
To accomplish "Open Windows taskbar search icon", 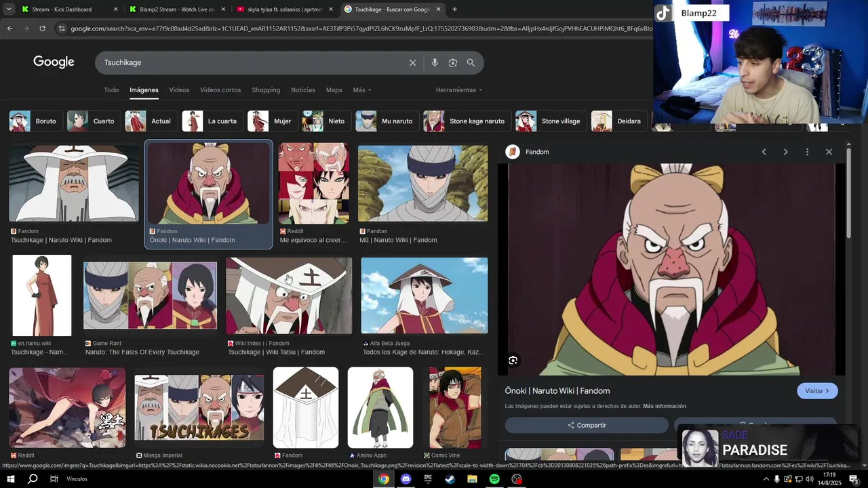I will (33, 479).
